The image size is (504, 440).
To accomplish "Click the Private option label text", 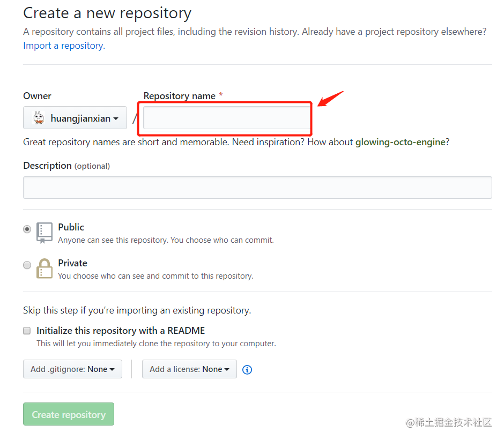I will (x=72, y=263).
